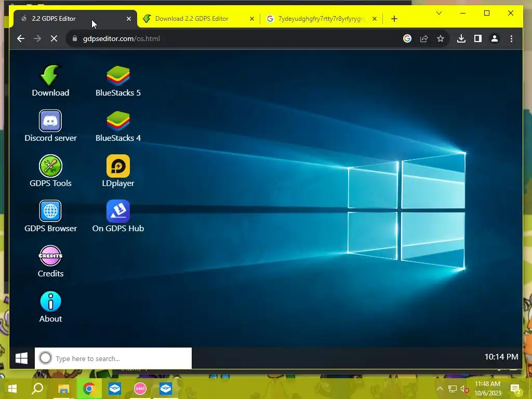Open a new Chrome tab
Screen dimensions: 532x399
tap(394, 19)
